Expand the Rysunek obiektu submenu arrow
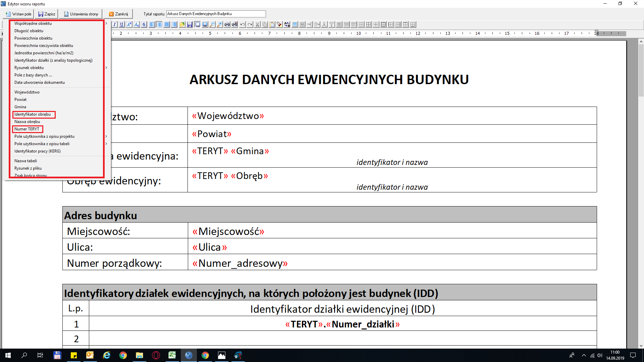 (106, 68)
